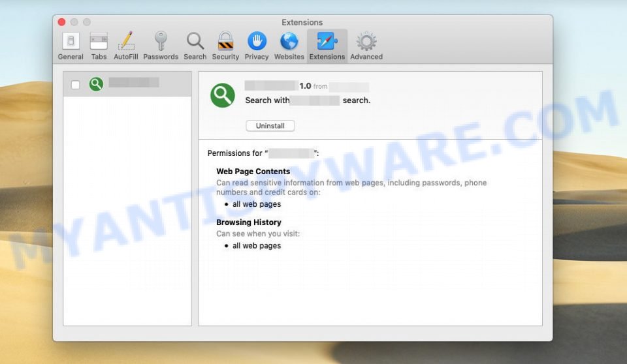Select the blurred extension name in the sidebar list

(x=134, y=83)
